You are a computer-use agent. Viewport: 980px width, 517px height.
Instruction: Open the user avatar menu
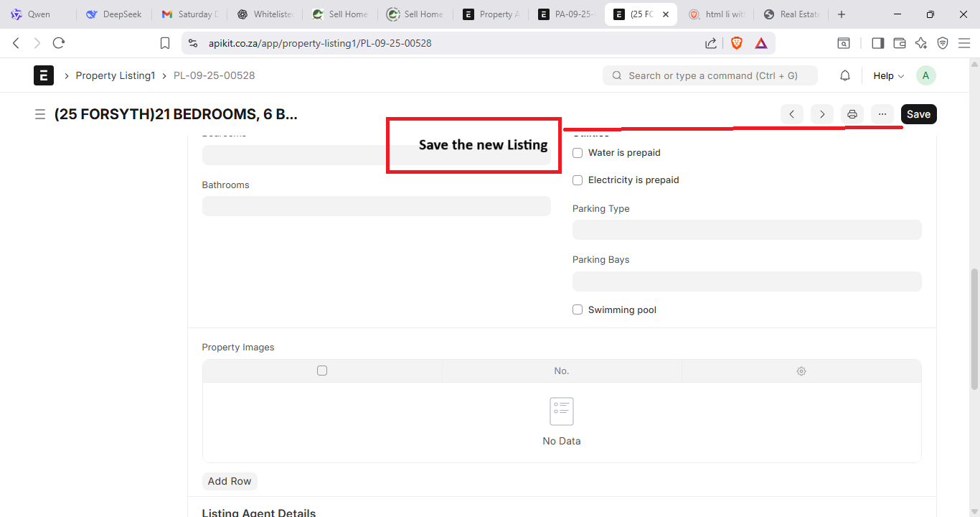pos(925,75)
